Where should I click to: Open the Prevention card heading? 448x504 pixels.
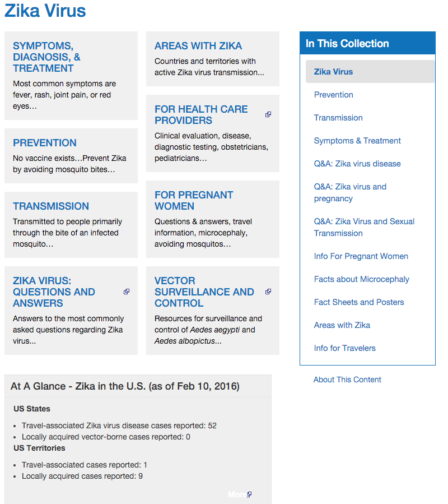pyautogui.click(x=45, y=143)
